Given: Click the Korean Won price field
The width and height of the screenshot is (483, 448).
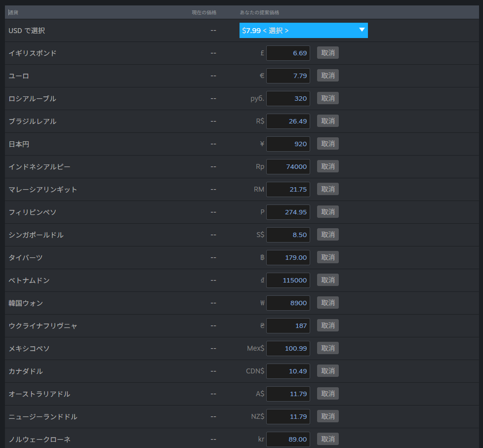Looking at the screenshot, I should pyautogui.click(x=288, y=303).
